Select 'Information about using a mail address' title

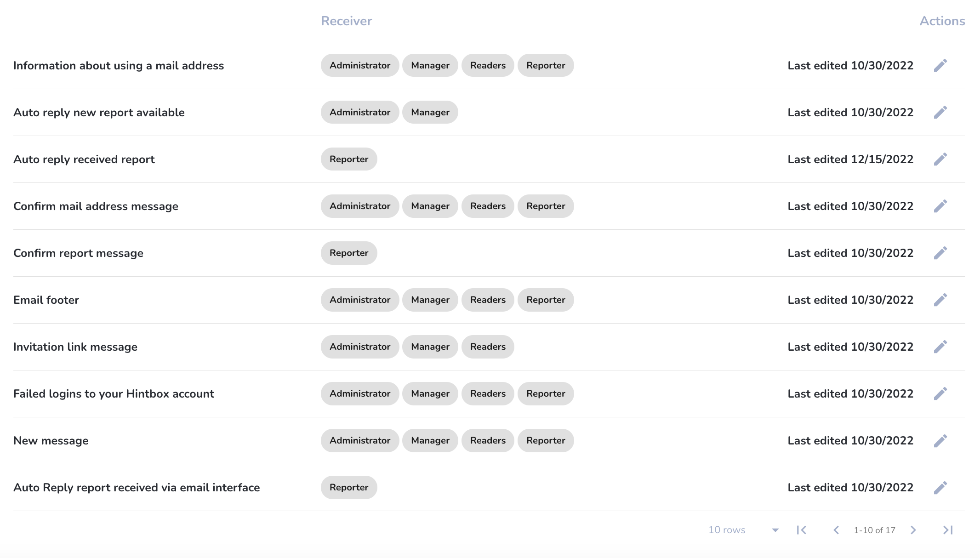[x=119, y=66]
